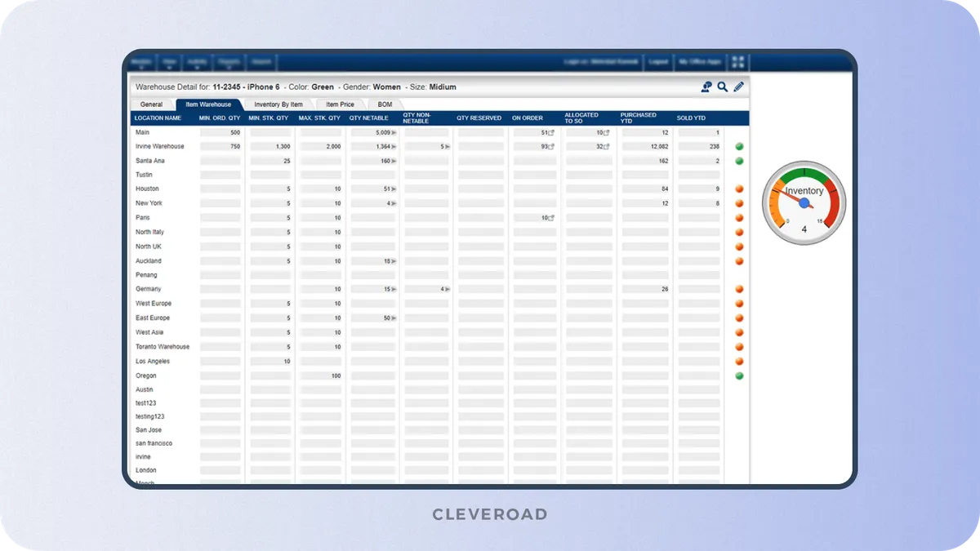Click Oregon's Max. Stk. Qty field 100
The width and height of the screenshot is (980, 551).
pos(321,375)
